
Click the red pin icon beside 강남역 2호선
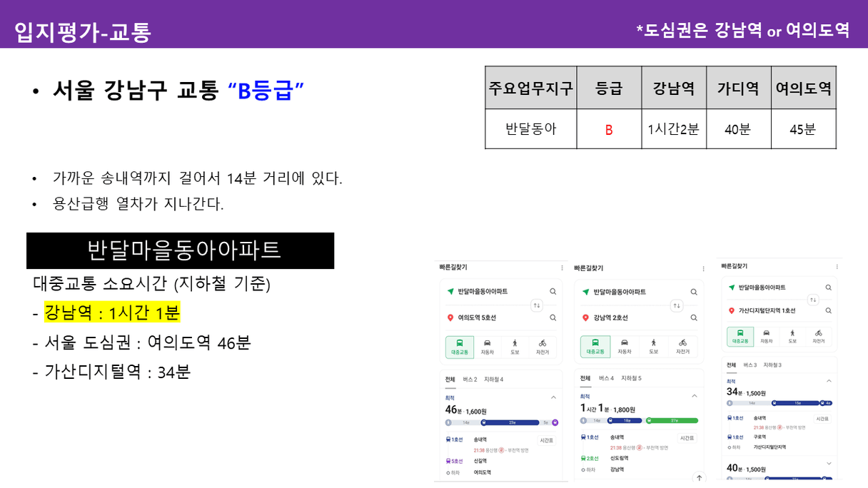tap(587, 317)
